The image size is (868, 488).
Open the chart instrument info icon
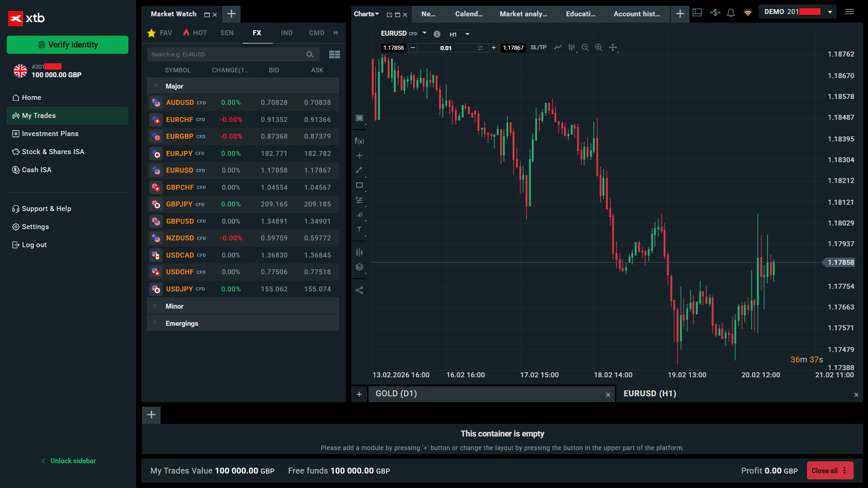tap(437, 34)
